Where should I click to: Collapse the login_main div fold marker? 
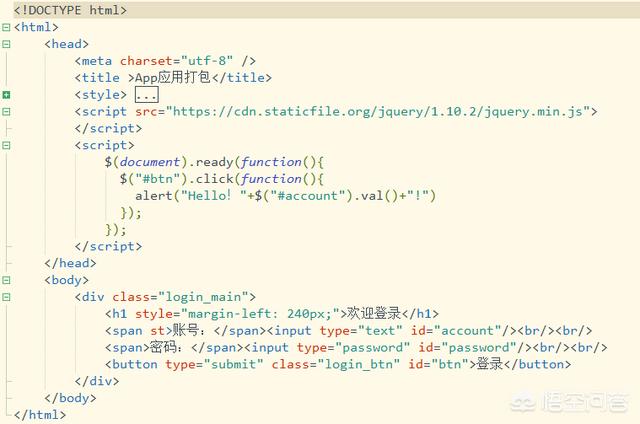pos(7,297)
